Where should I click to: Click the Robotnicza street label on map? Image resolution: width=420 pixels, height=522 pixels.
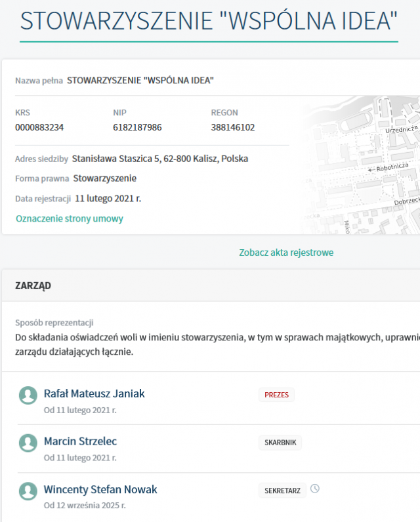coord(392,167)
